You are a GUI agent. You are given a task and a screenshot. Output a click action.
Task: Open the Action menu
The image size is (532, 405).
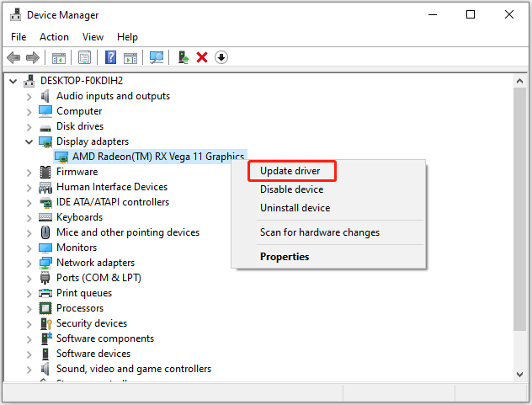[54, 37]
